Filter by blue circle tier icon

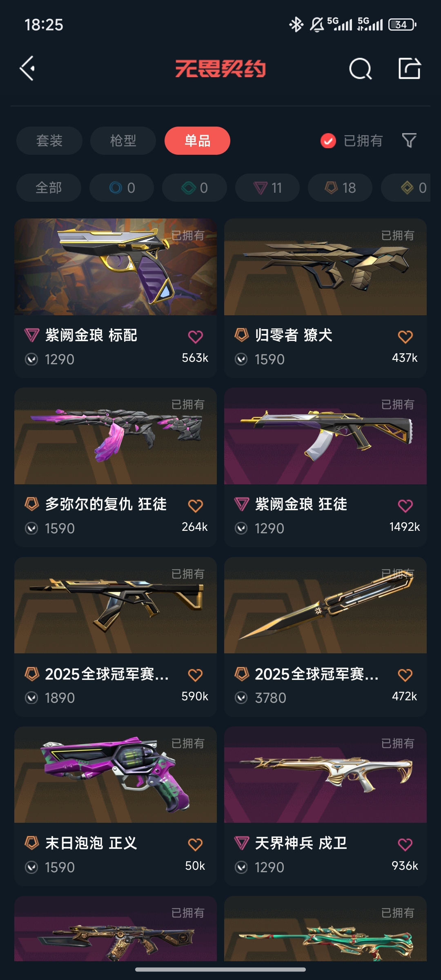[x=122, y=188]
